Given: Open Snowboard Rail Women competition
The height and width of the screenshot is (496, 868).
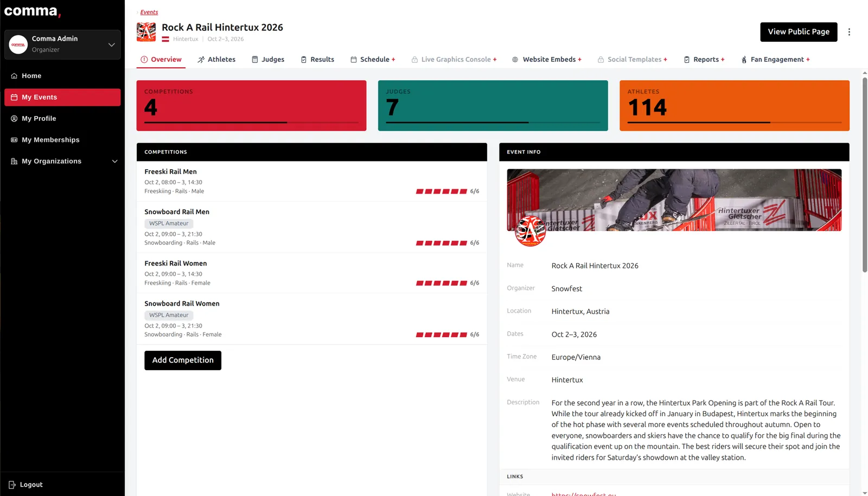Looking at the screenshot, I should pos(311,319).
